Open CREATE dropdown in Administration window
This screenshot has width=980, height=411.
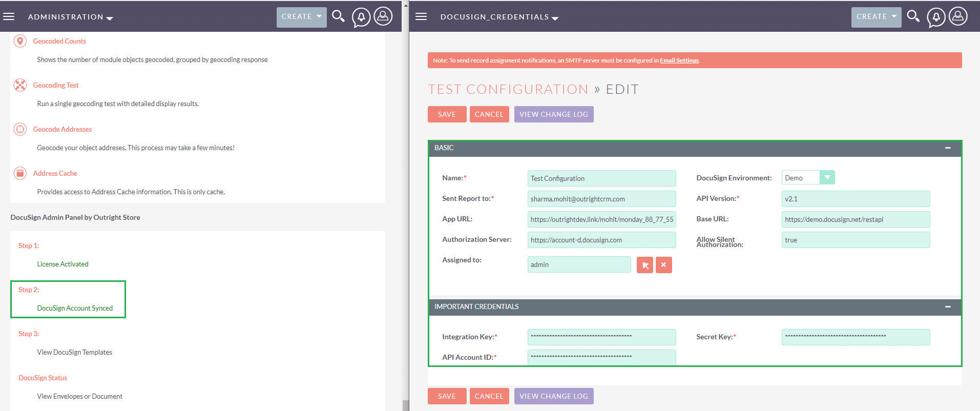[x=302, y=17]
